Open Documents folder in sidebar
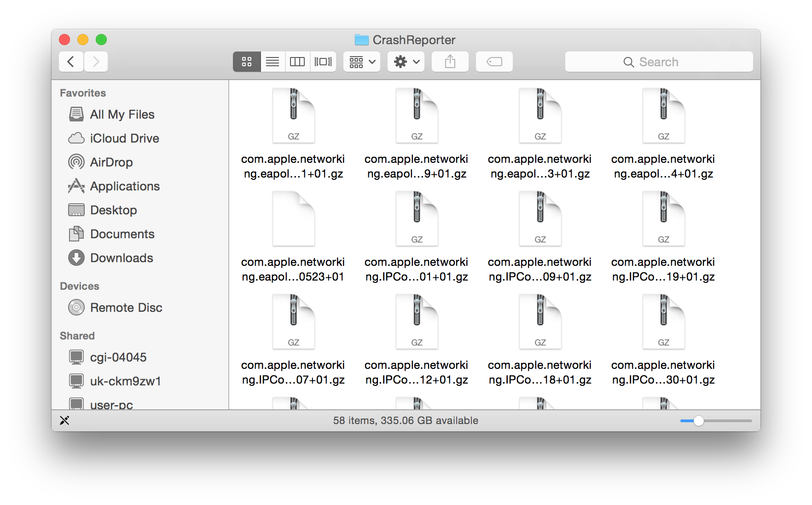This screenshot has height=505, width=812. (140, 234)
